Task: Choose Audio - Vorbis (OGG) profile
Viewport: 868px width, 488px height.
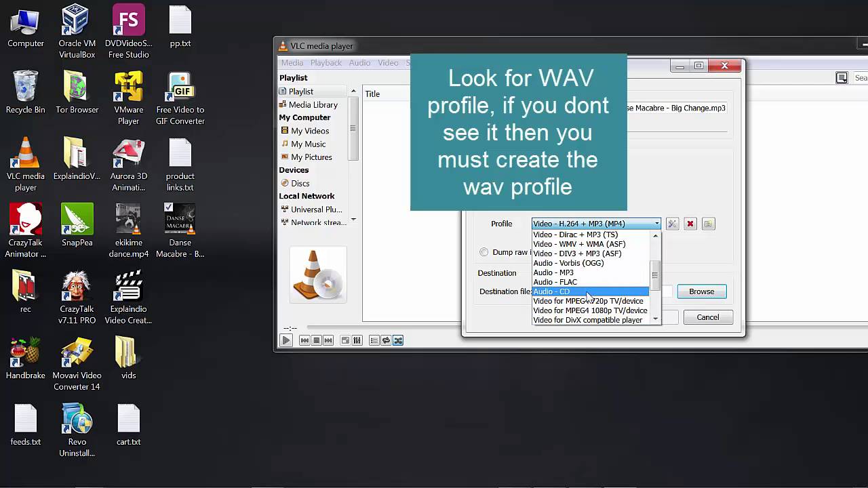Action: point(591,263)
